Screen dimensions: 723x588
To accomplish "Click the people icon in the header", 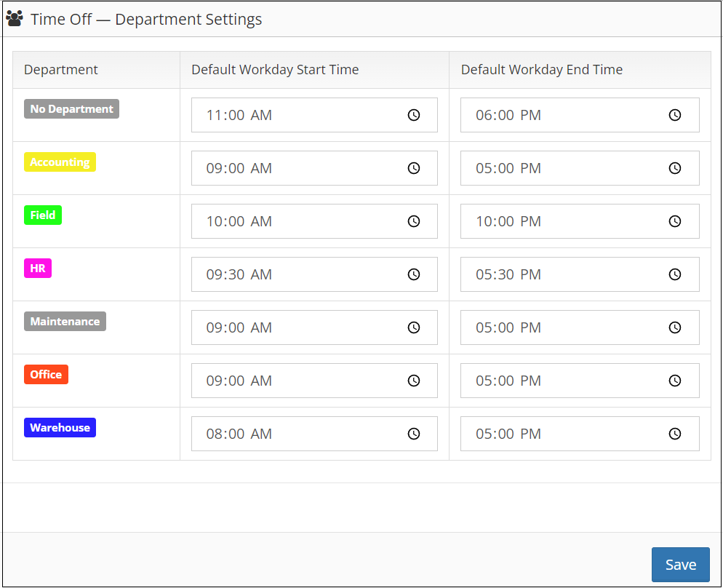I will point(15,18).
